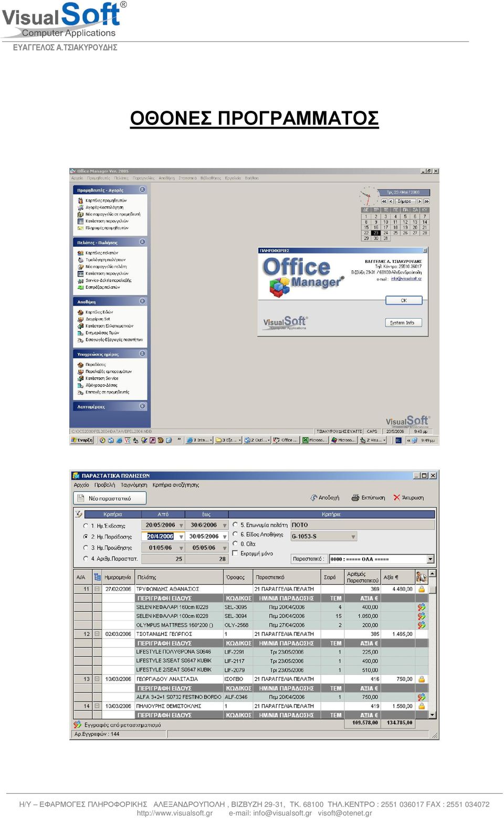504x818 pixels.
Task: Open dropdown of 30/6/2006 date field
Action: click(224, 526)
